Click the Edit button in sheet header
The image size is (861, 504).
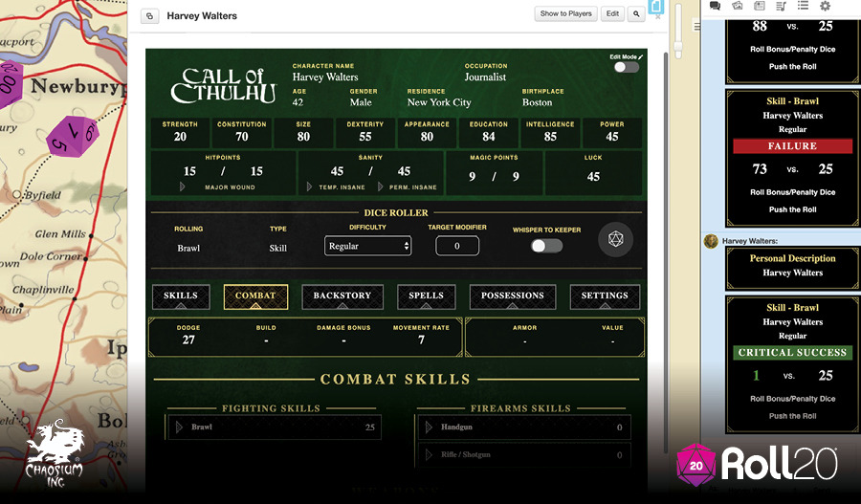pyautogui.click(x=613, y=13)
